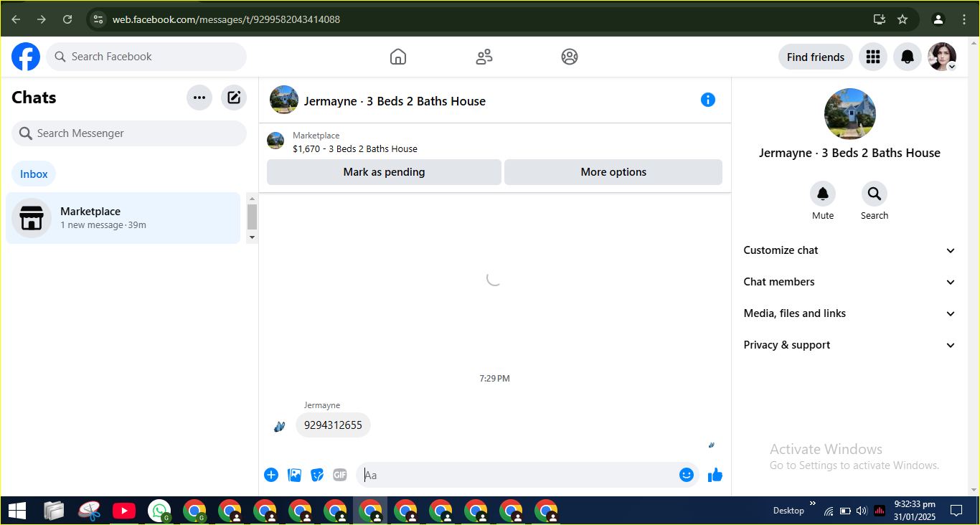Expand Customize chat section
980x525 pixels.
(x=849, y=250)
